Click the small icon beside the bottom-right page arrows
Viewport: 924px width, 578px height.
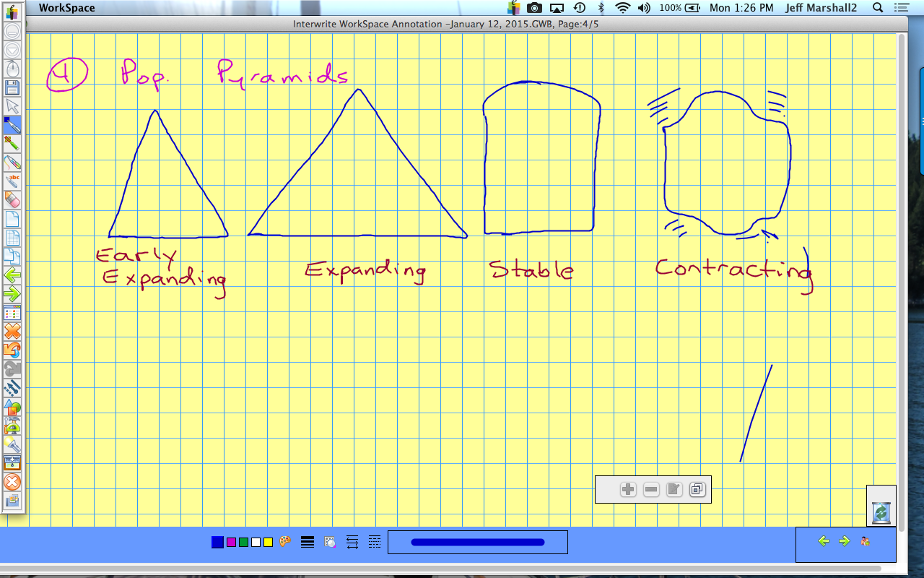[865, 541]
